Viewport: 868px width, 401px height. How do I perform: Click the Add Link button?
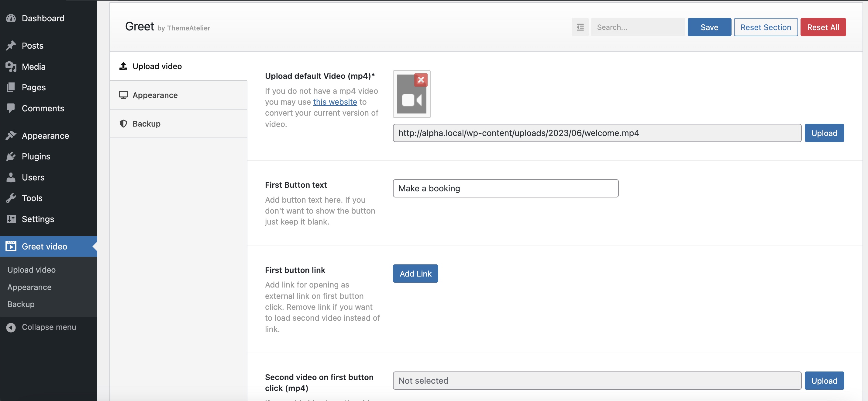415,274
